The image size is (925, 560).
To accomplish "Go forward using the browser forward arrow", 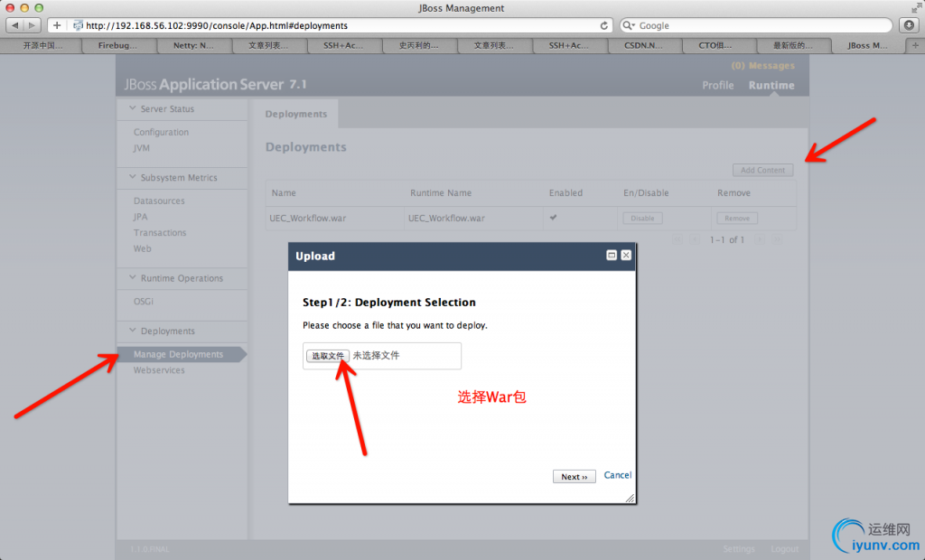I will [x=33, y=25].
